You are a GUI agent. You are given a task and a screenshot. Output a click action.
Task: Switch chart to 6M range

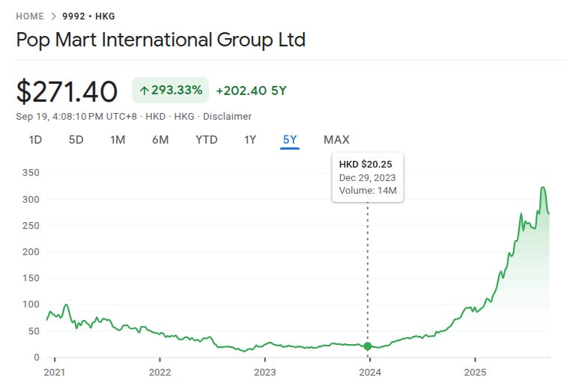(x=160, y=140)
